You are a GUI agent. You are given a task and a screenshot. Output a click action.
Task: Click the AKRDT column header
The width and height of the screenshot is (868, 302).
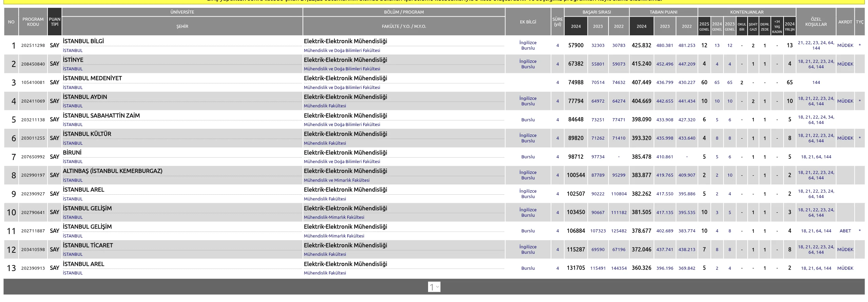click(x=845, y=22)
